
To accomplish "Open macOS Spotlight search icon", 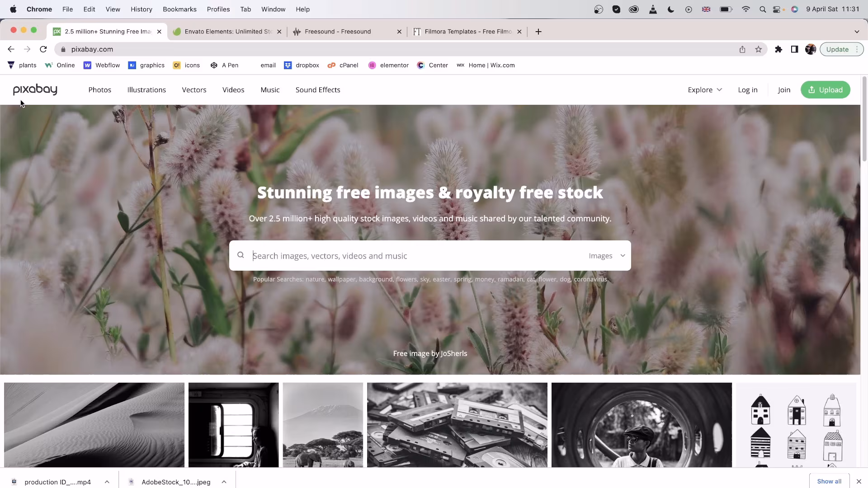I will tap(762, 9).
